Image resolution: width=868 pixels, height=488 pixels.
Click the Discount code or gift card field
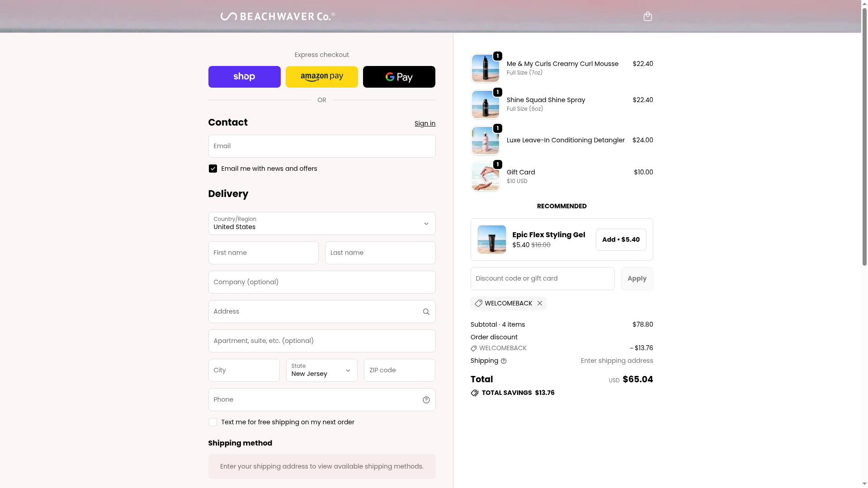pyautogui.click(x=542, y=278)
